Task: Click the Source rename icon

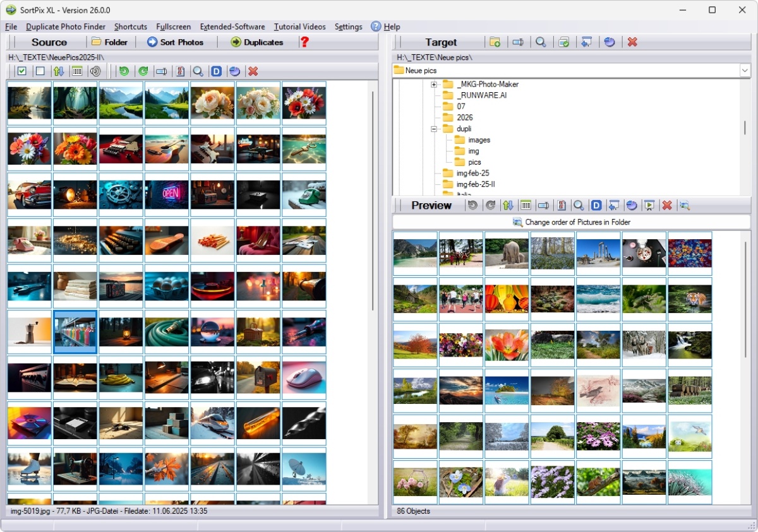Action: tap(161, 71)
